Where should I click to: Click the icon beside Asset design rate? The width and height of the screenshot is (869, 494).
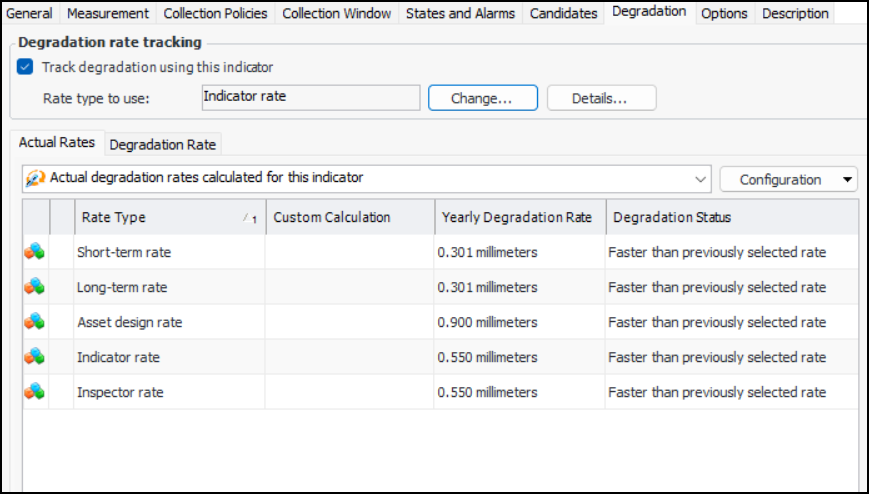[34, 322]
